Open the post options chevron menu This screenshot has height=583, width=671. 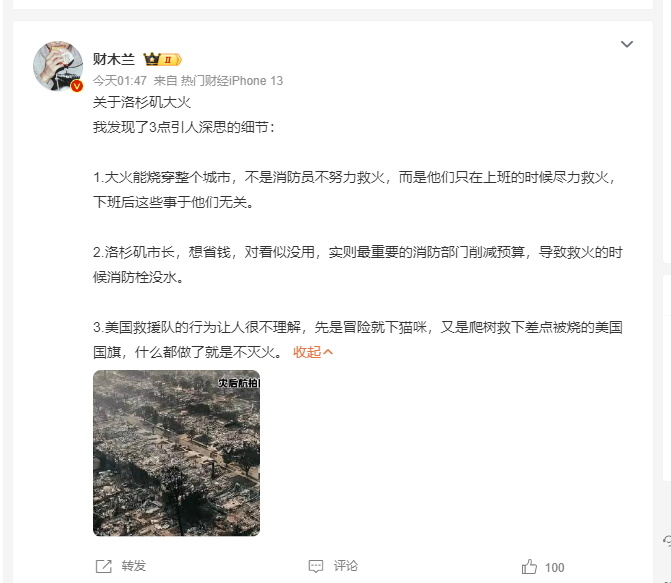pos(626,44)
